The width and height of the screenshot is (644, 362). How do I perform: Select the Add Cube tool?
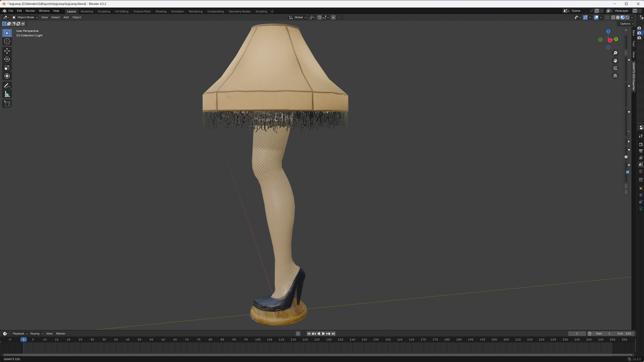[7, 103]
